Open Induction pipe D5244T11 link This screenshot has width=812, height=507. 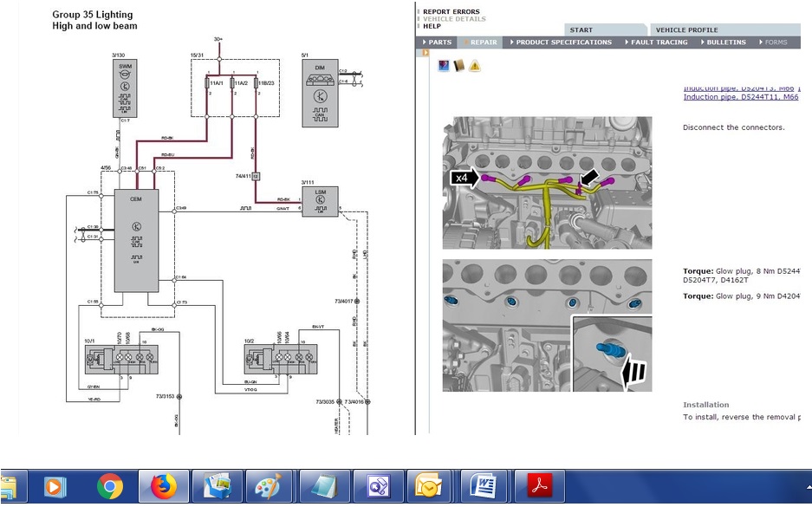[740, 97]
